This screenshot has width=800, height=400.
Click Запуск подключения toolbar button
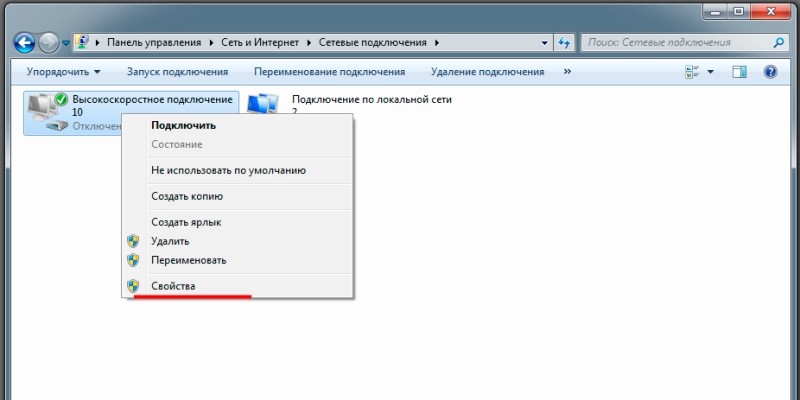(x=177, y=72)
